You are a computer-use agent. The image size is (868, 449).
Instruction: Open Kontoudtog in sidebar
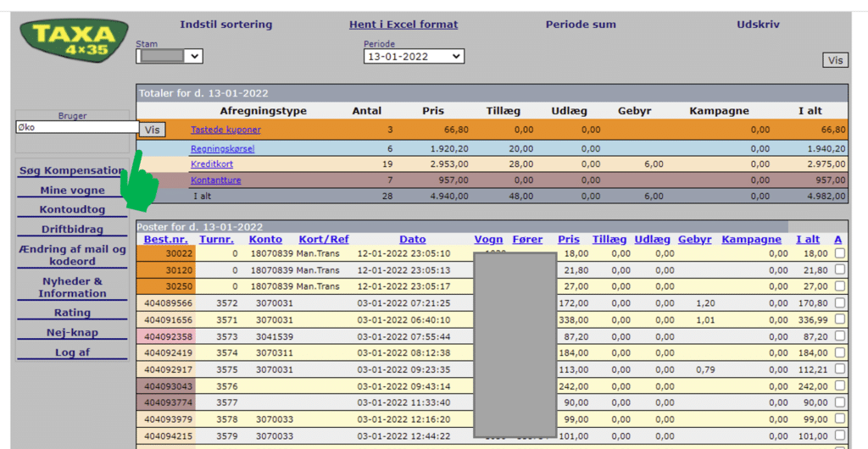click(72, 209)
